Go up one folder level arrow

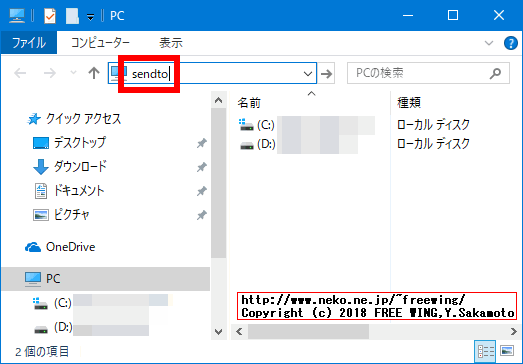click(x=94, y=73)
